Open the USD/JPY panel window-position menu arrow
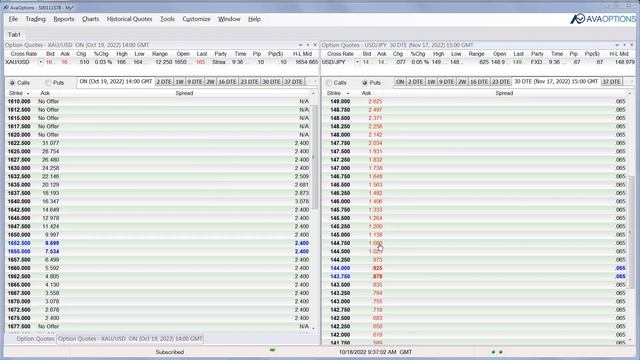Viewport: 640px width, 360px height. (617, 45)
